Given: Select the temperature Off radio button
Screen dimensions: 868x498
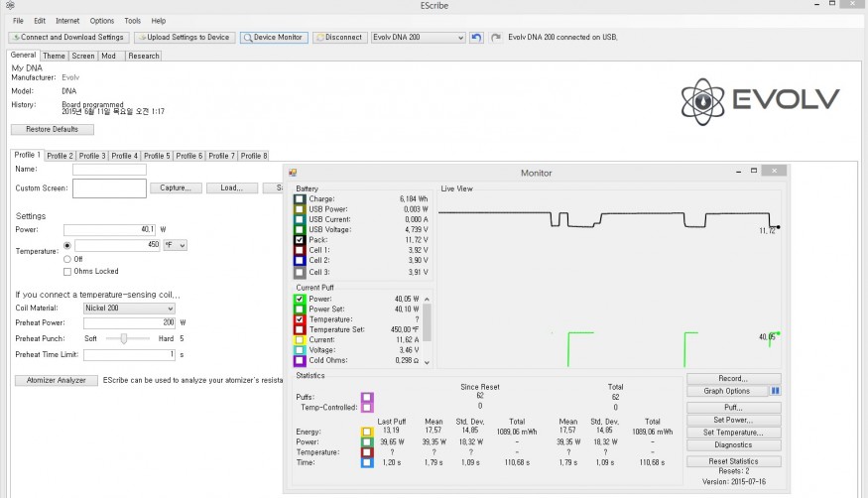Looking at the screenshot, I should click(x=67, y=259).
